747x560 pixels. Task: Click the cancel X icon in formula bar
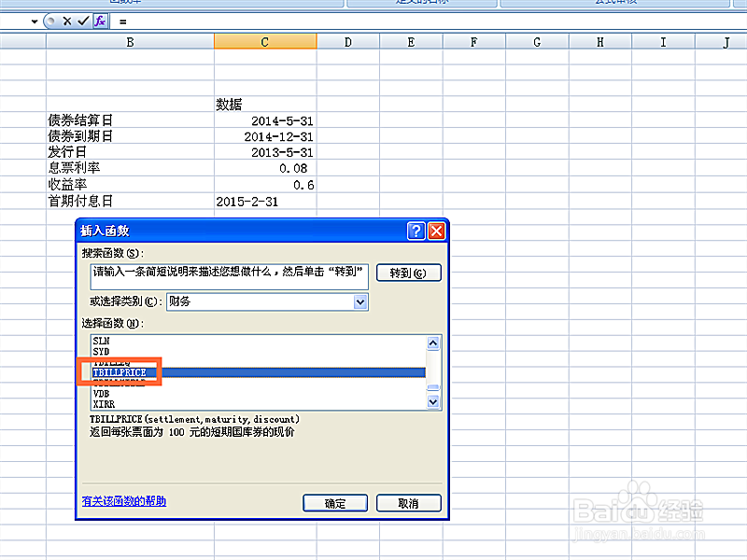67,21
